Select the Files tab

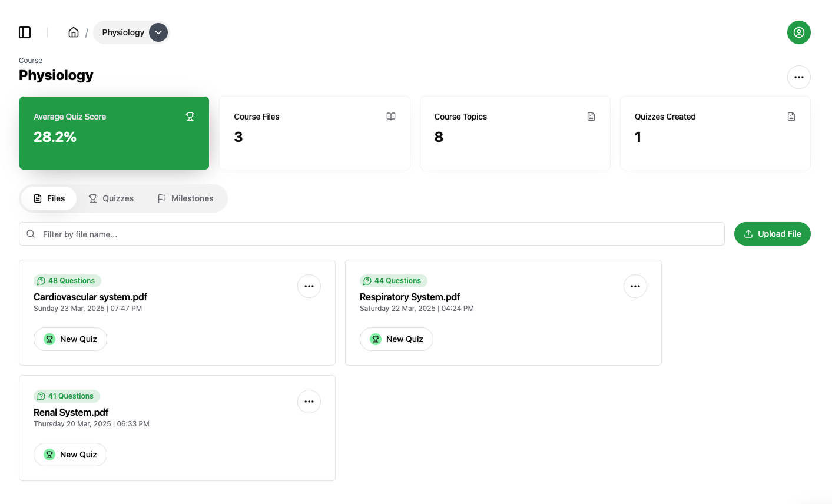tap(49, 198)
